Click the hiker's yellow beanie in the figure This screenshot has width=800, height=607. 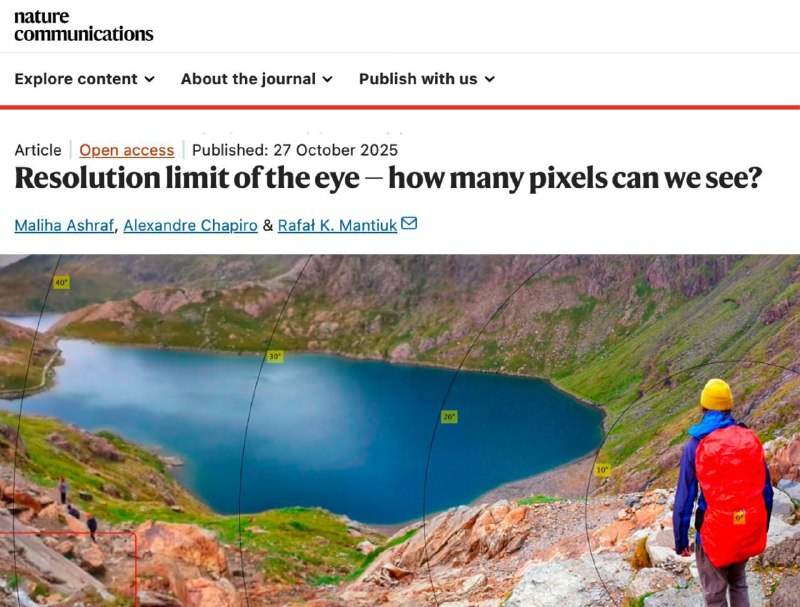tap(716, 394)
